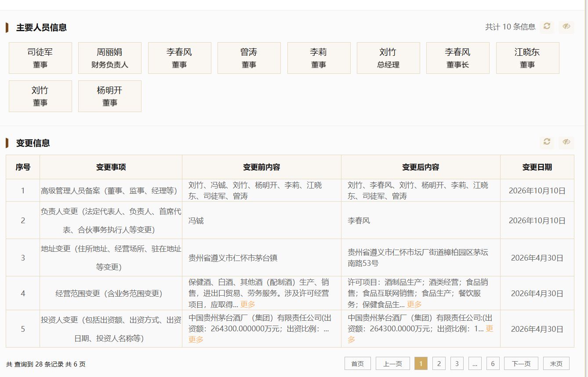Expand 更多 in 投资人变更 before-change content
The image size is (588, 377).
click(196, 340)
